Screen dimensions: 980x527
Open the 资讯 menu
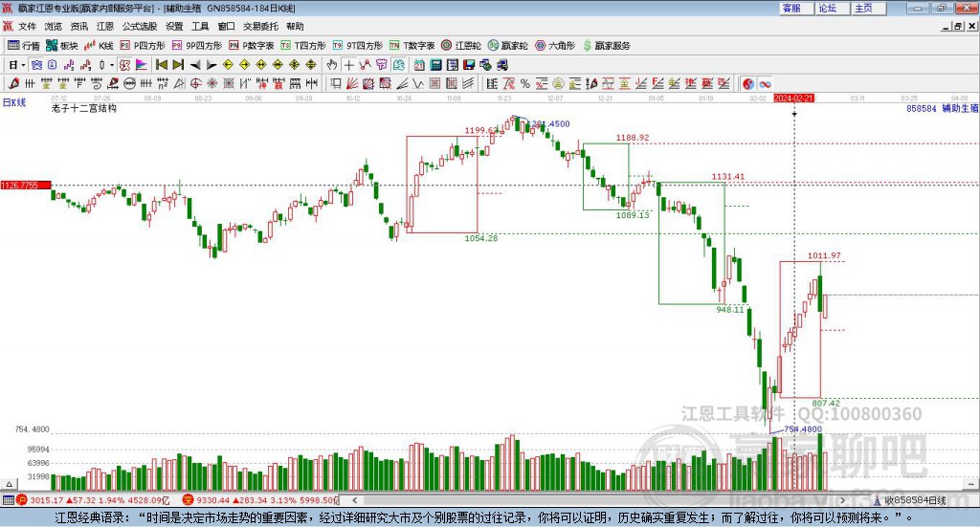point(79,26)
